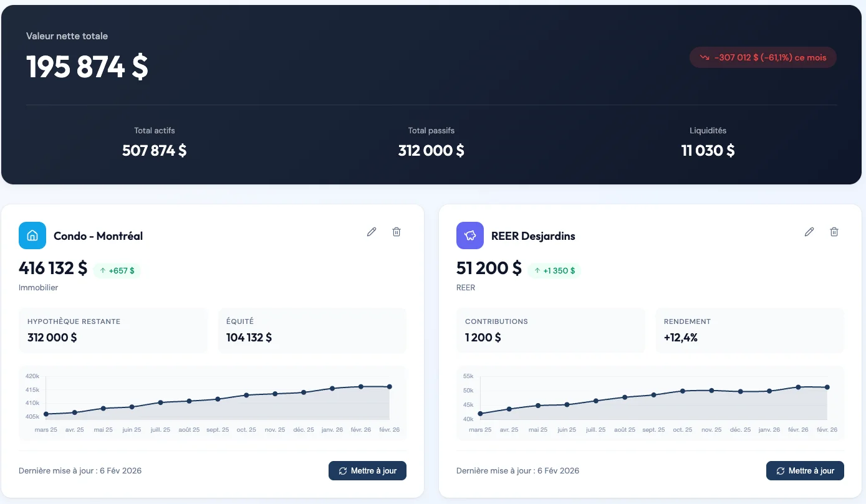Open the edit pencil for REER Desjardins

809,231
